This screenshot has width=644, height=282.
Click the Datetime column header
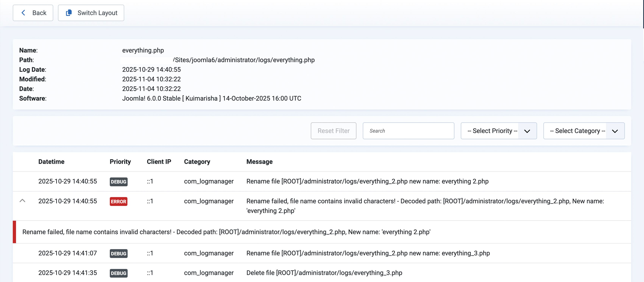tap(51, 162)
